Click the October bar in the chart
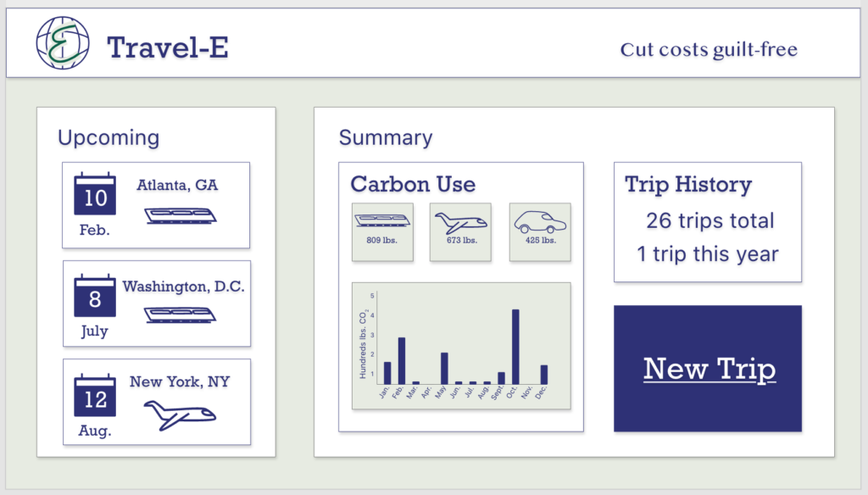868x495 pixels. [x=515, y=347]
